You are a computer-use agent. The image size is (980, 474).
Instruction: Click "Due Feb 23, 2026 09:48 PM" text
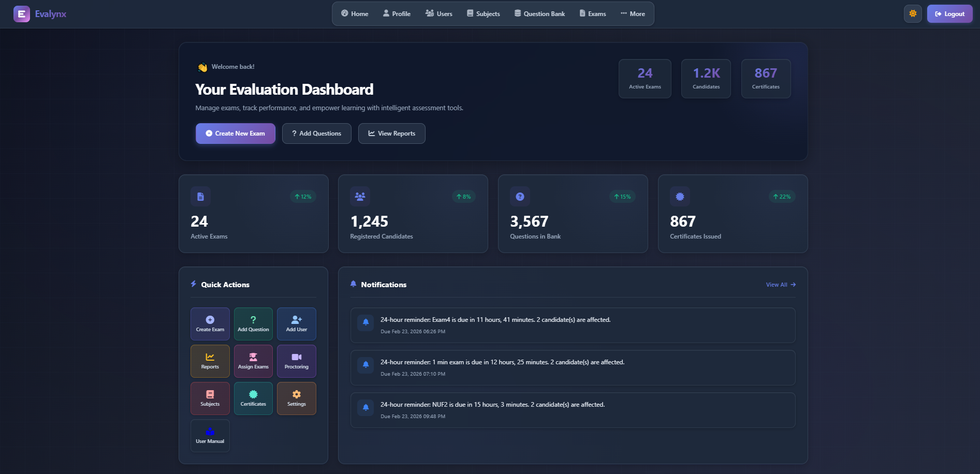413,417
